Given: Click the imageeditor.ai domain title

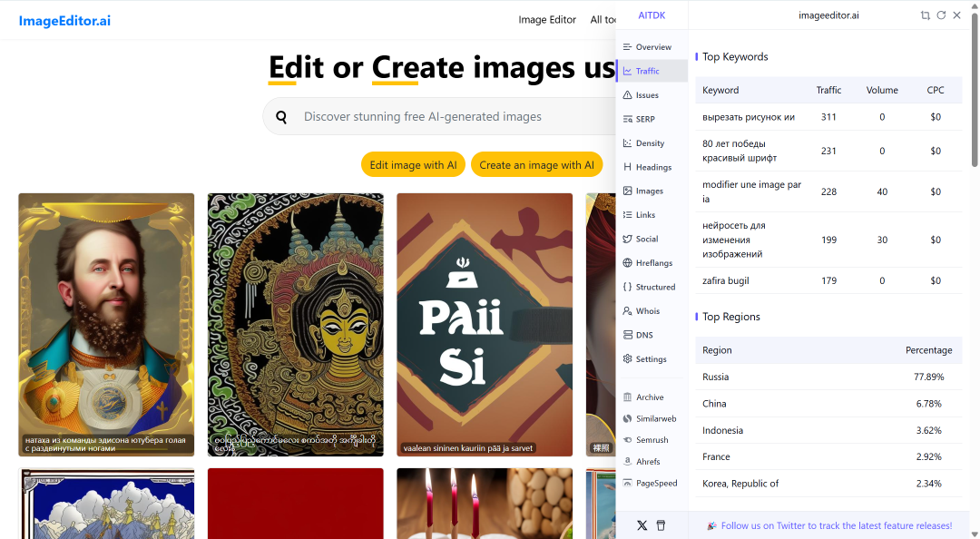Looking at the screenshot, I should 828,15.
